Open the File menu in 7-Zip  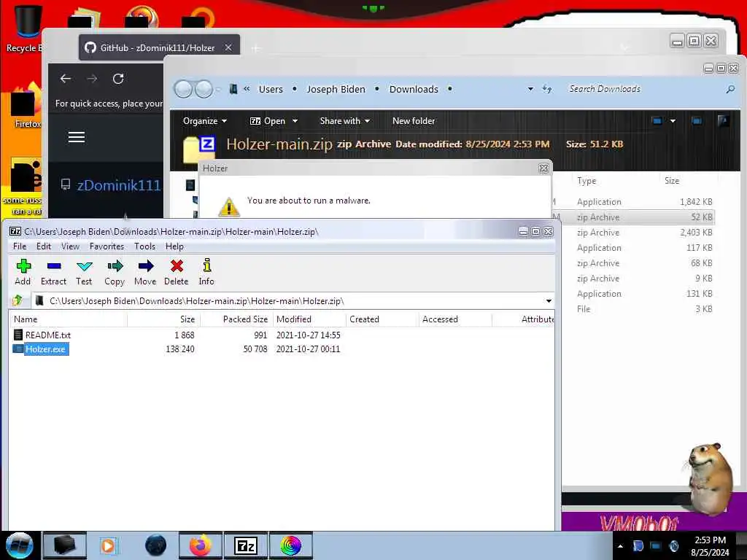click(20, 246)
